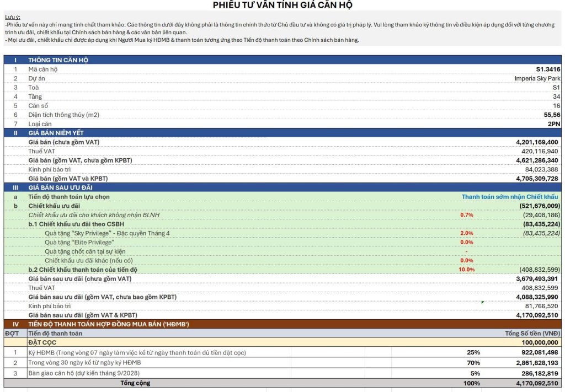Click the underlined "Lưu ý:" note label
Screen dimensions: 565x392
(x=12, y=17)
